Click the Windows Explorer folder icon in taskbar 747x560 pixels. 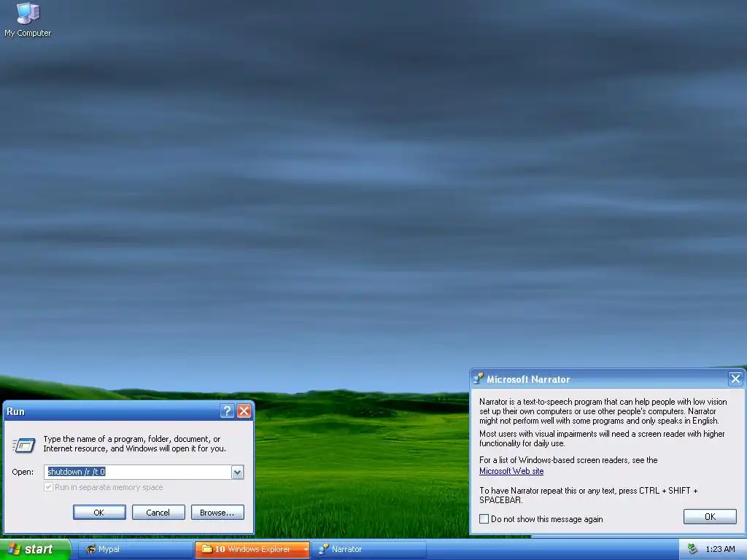206,549
